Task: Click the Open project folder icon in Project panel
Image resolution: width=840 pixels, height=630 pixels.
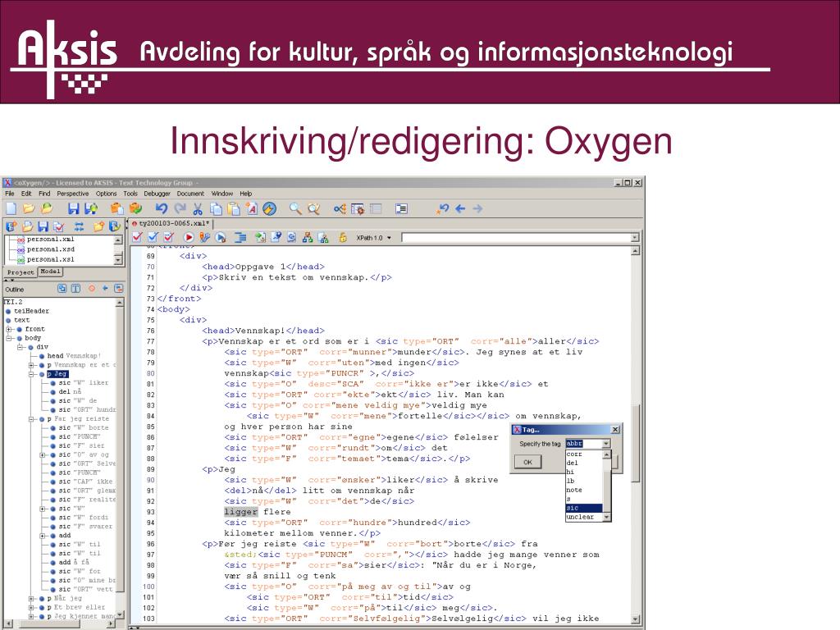Action: click(x=27, y=226)
